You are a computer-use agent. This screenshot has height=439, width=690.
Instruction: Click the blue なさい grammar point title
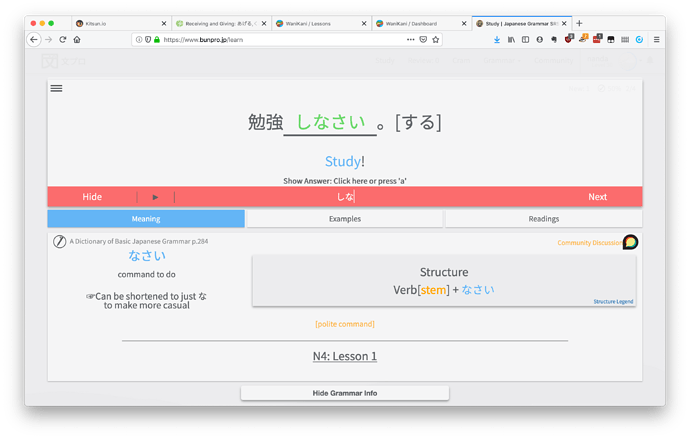tap(147, 256)
